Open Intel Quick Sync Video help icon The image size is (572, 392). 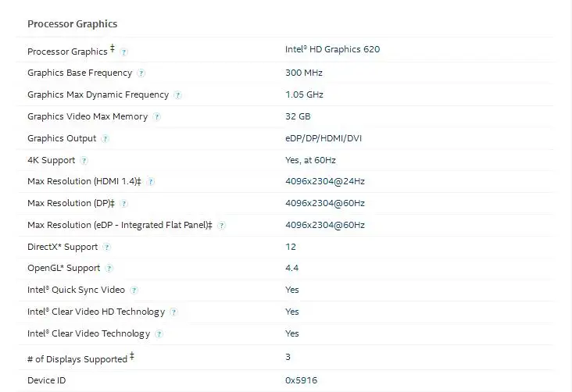coord(134,290)
